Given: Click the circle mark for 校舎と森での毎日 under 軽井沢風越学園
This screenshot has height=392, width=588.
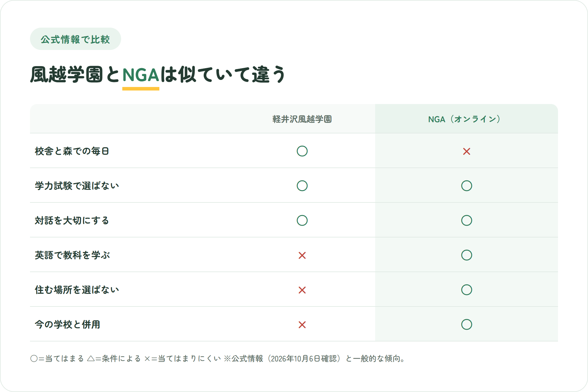Looking at the screenshot, I should tap(302, 151).
